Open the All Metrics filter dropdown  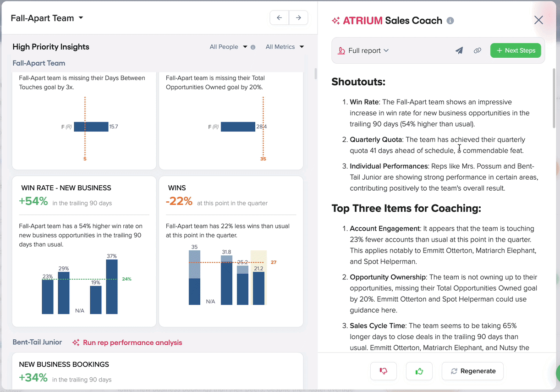coord(285,47)
